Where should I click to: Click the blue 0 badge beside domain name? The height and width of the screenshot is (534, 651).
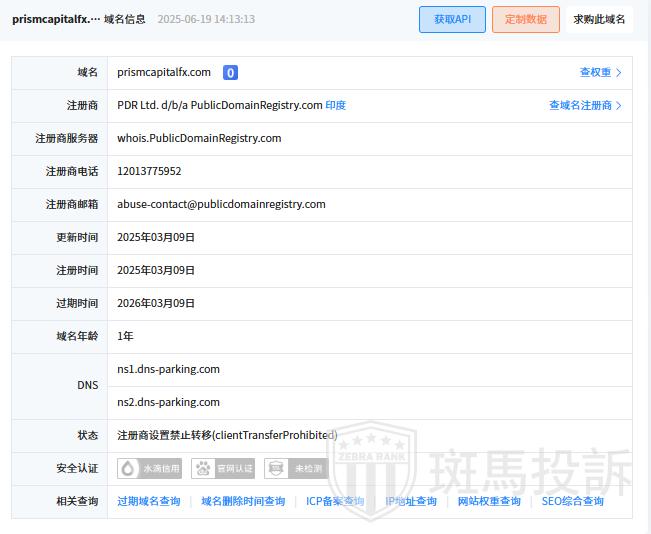[230, 72]
